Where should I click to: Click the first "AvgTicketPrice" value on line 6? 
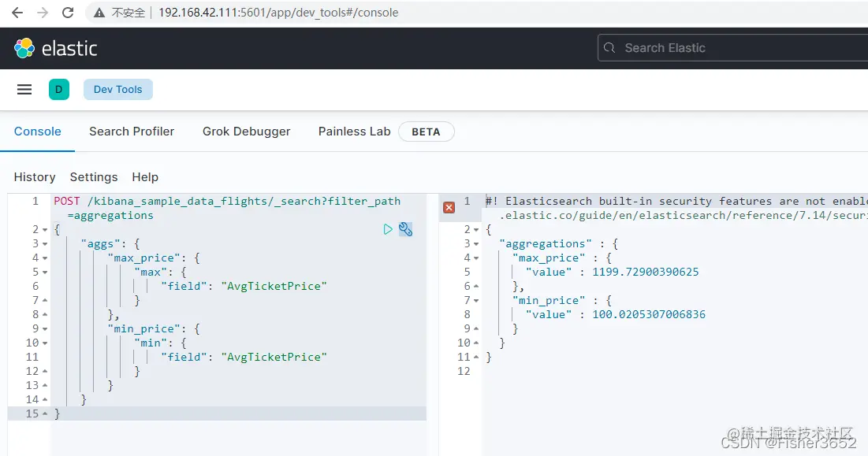274,287
